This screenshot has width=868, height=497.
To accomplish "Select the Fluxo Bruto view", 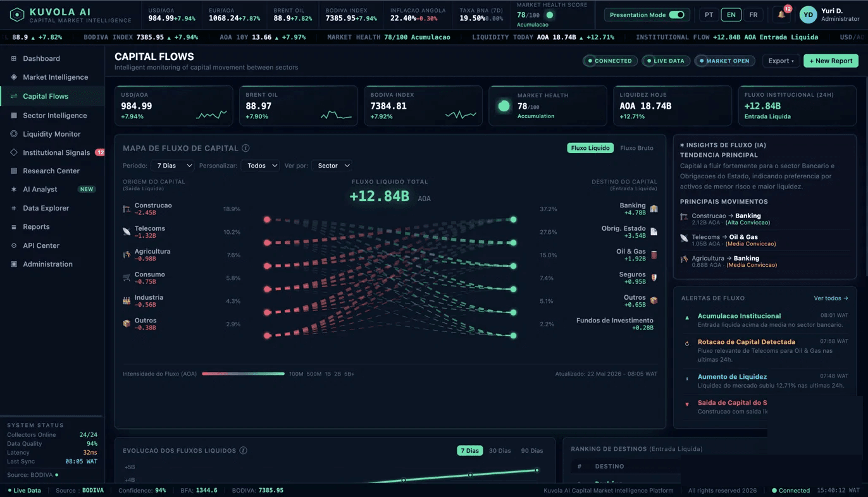I will [x=636, y=148].
